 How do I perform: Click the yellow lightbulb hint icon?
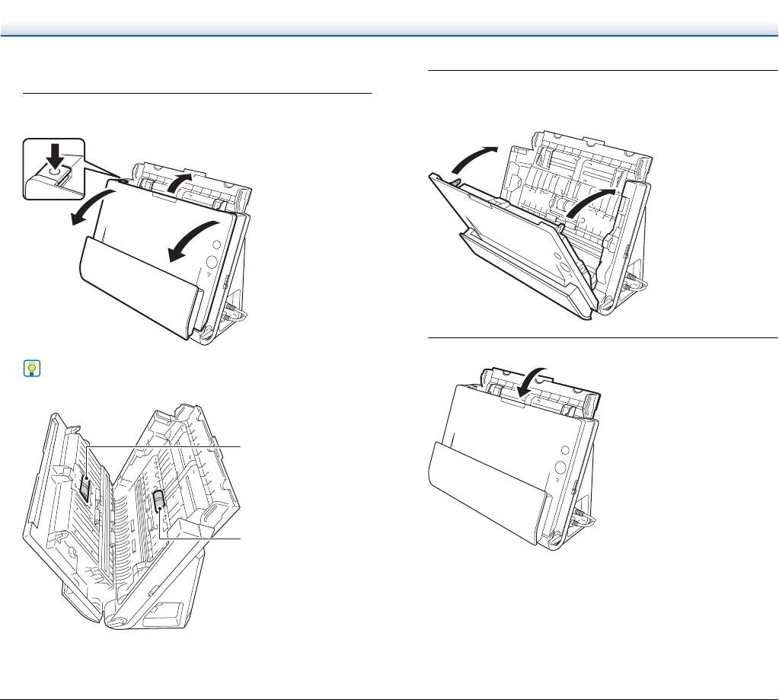(32, 369)
